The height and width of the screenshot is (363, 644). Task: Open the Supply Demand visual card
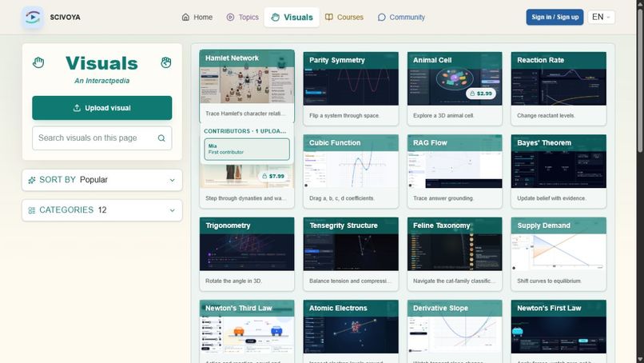point(559,253)
